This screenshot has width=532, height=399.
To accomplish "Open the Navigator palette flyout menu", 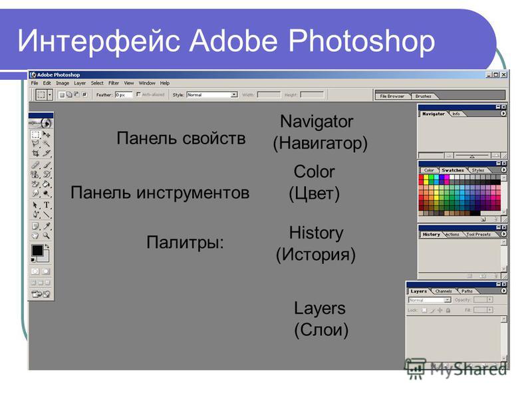I will click(503, 114).
